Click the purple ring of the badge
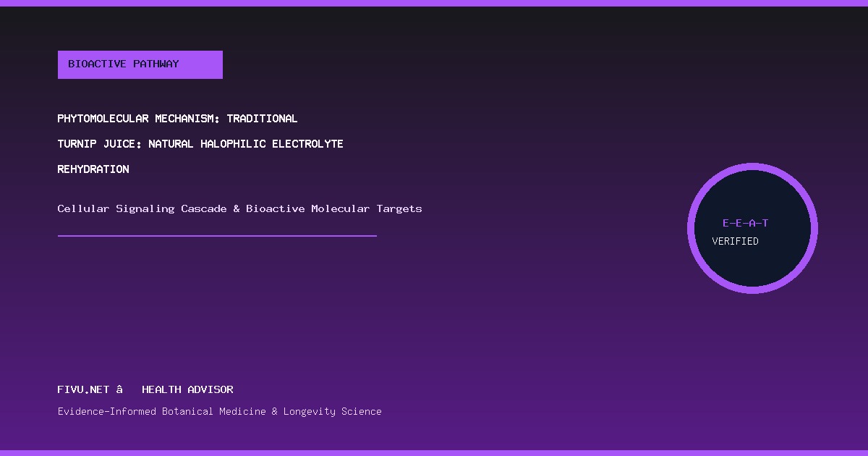The height and width of the screenshot is (456, 868). (752, 166)
